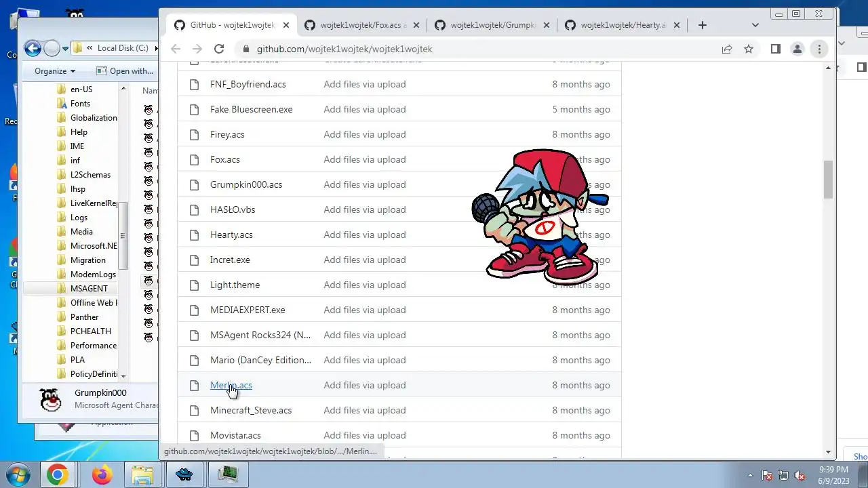Open Chrome three-dot menu

[819, 49]
